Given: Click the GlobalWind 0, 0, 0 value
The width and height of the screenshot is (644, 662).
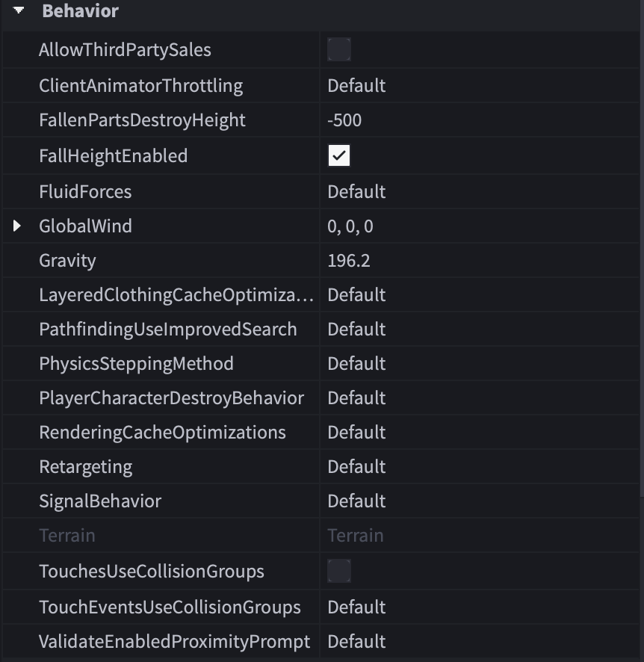Looking at the screenshot, I should [350, 226].
